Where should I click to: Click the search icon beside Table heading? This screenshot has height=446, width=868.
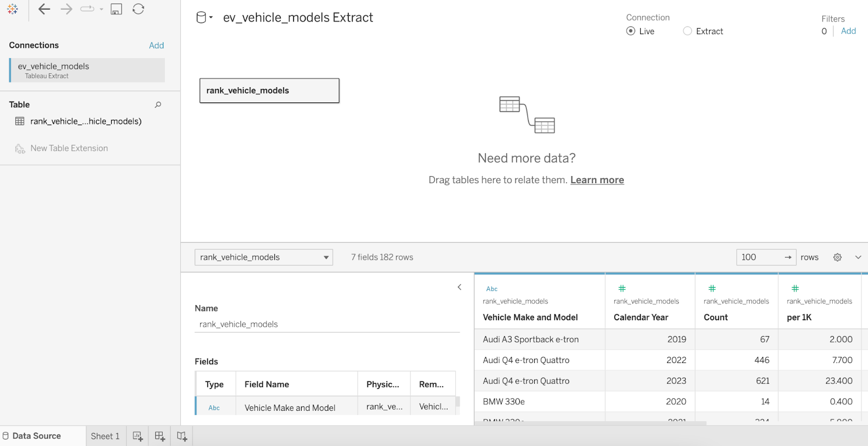(158, 105)
